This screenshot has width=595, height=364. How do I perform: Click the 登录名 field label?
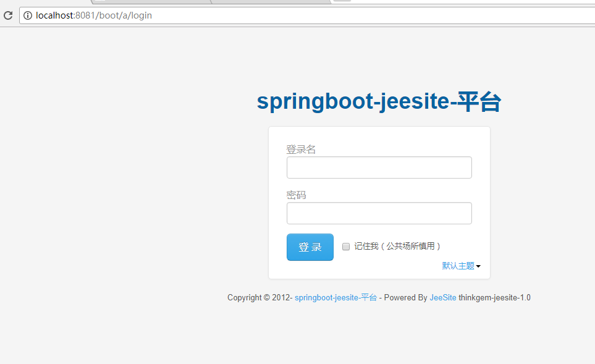301,149
